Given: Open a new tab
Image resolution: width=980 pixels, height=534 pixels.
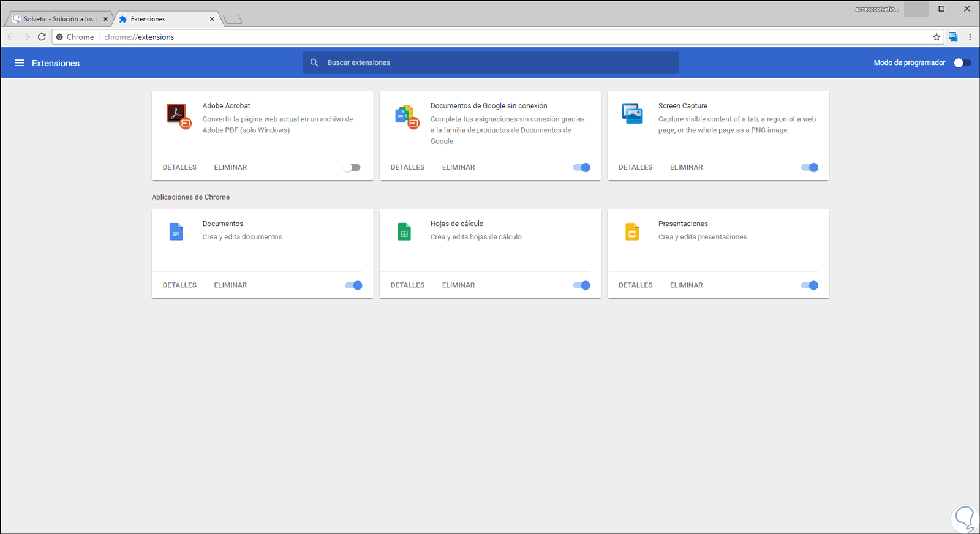Looking at the screenshot, I should pos(233,20).
